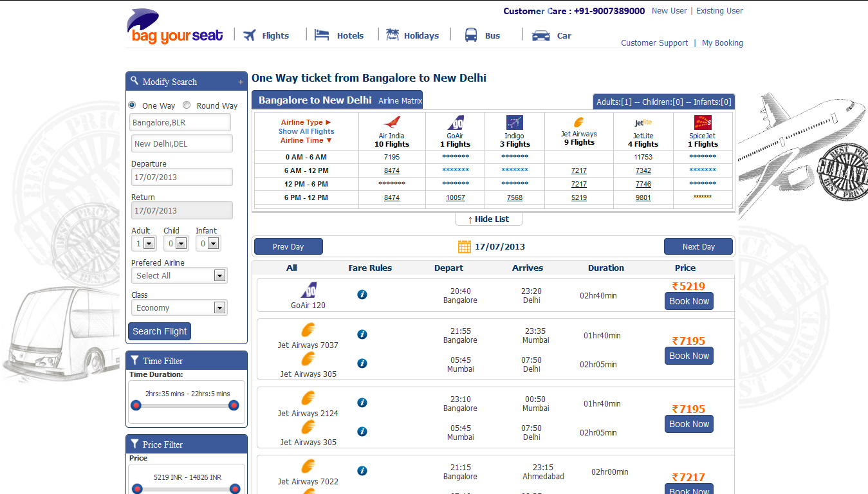Viewport: 868px width, 494px height.
Task: Collapse the matrix with Hide List
Action: click(489, 219)
